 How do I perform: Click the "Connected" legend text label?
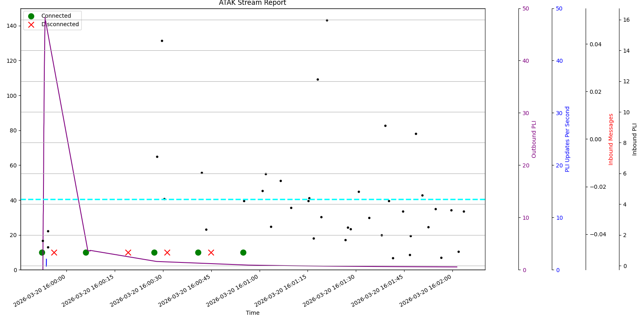click(56, 16)
